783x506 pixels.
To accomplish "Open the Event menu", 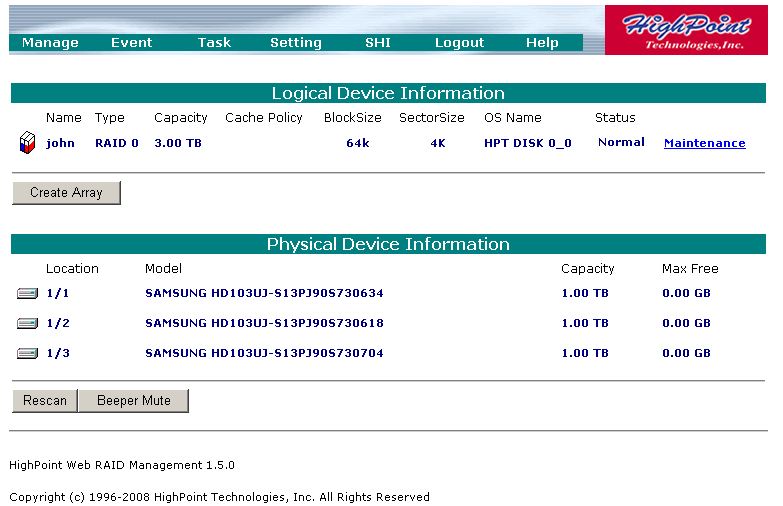I will (131, 42).
